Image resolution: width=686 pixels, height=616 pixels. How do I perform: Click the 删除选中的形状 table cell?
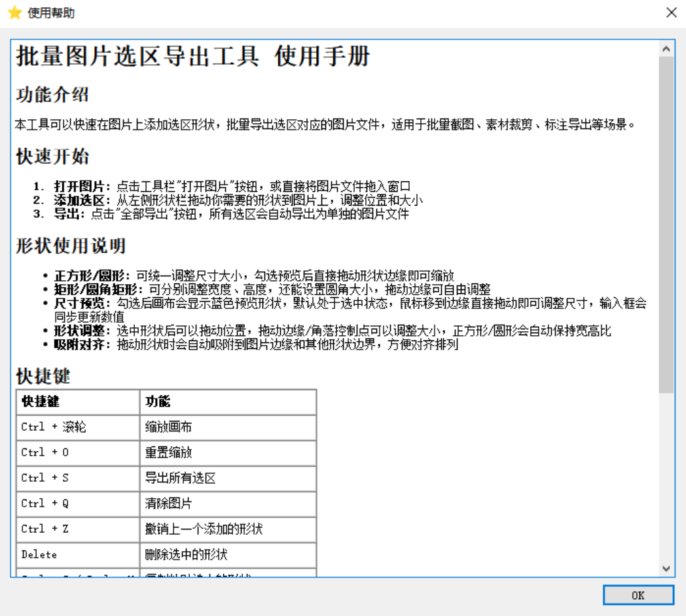pos(228,554)
